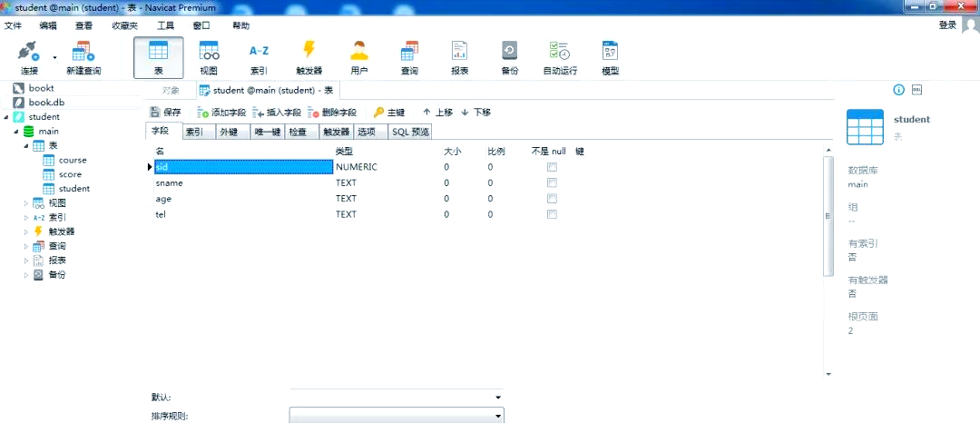Expand the 视图 tree node
The height and width of the screenshot is (423, 980).
(26, 203)
